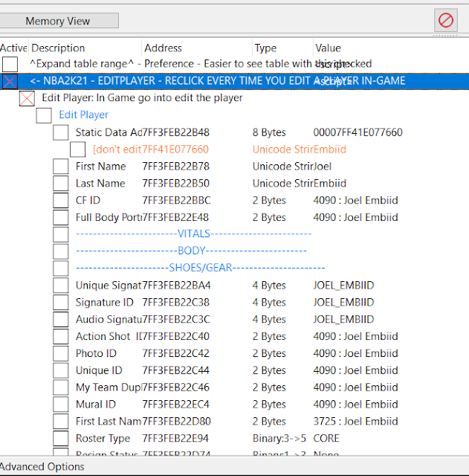Tick the Action Shot ID checkbox

(x=61, y=336)
